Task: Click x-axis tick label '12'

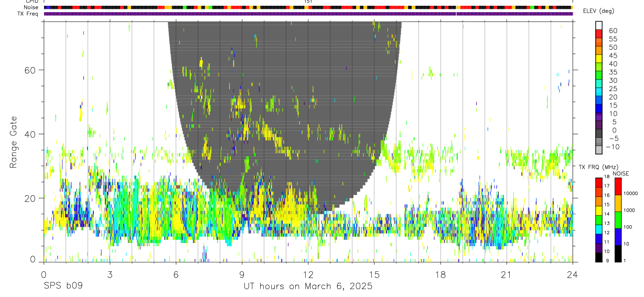Action: (308, 274)
